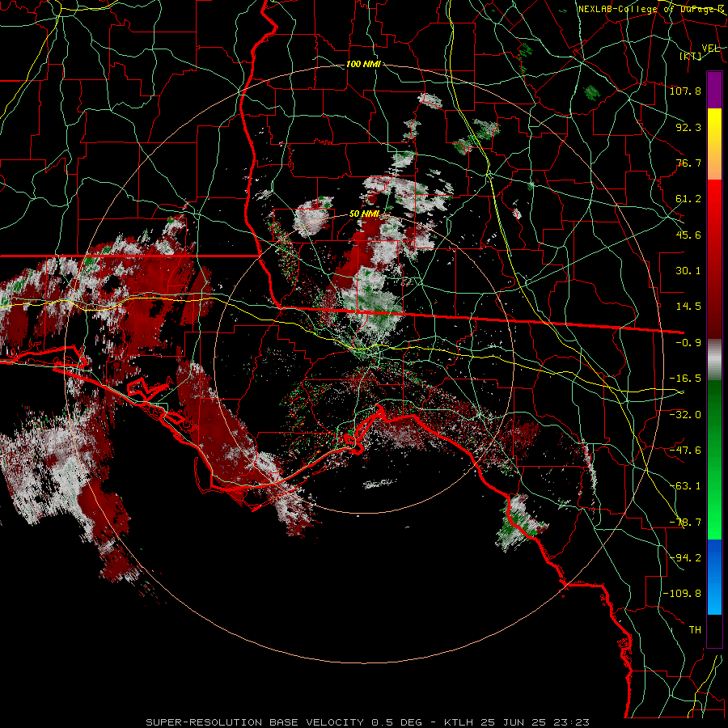Click the Super-Resolution Base Velocity caption
The image size is (728, 728).
(368, 722)
